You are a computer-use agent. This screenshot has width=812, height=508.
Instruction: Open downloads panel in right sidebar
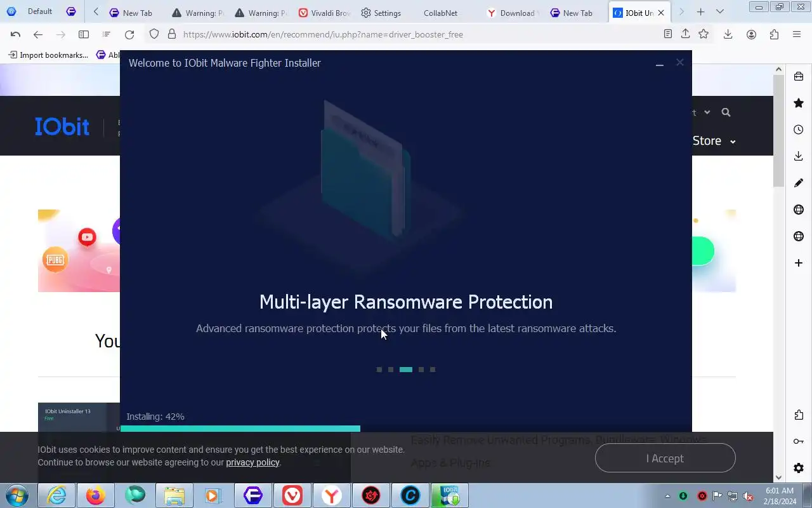799,156
